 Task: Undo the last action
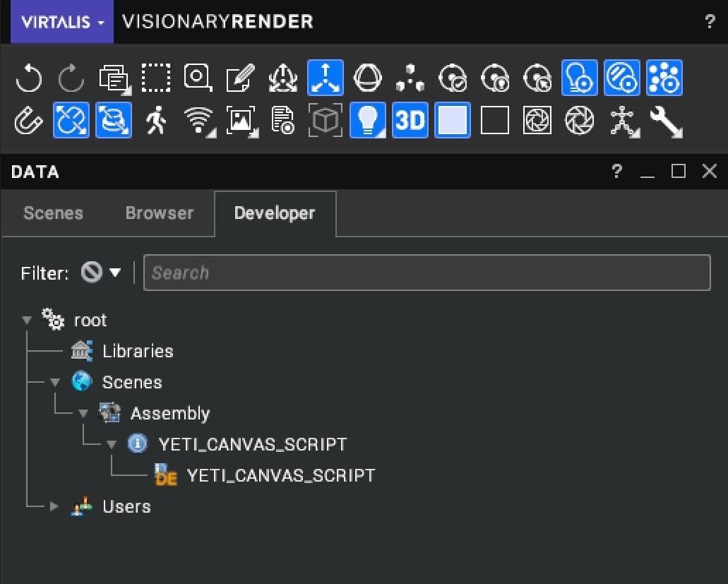[x=29, y=78]
